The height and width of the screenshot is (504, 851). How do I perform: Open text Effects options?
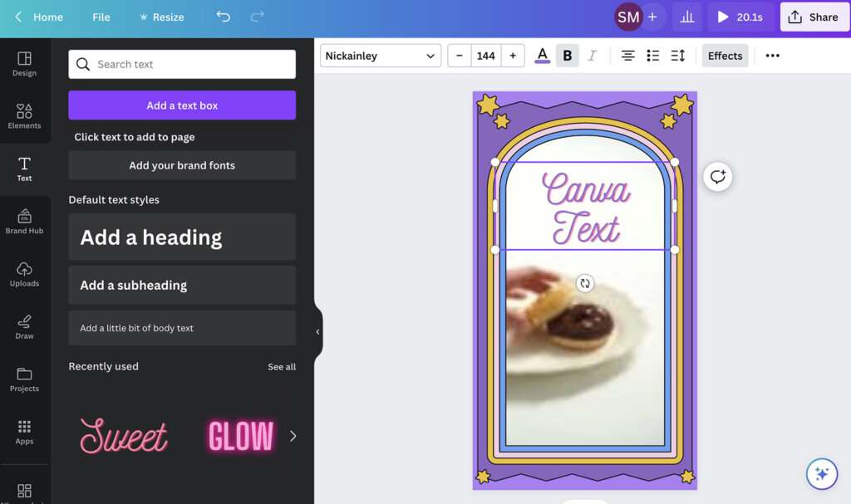point(725,55)
